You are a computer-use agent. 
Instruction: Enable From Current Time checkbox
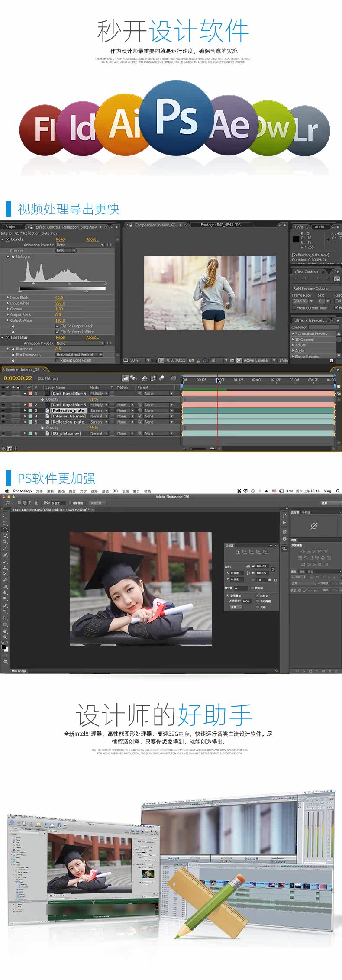click(294, 308)
